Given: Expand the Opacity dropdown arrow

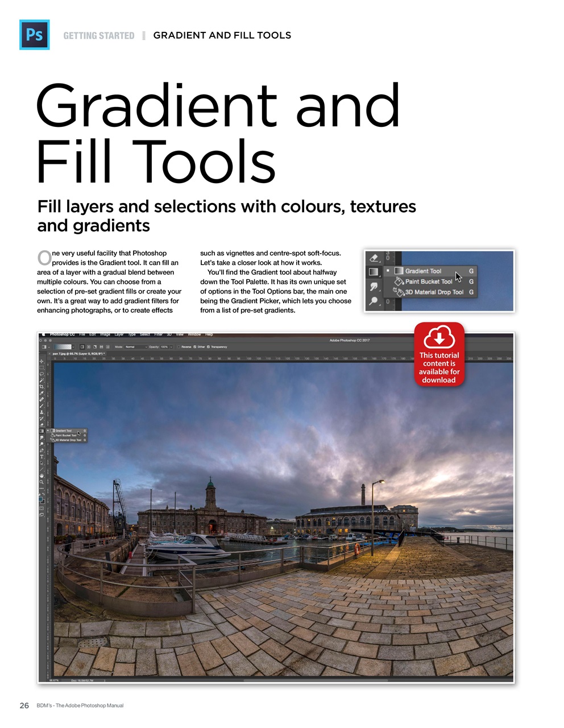Looking at the screenshot, I should point(171,346).
